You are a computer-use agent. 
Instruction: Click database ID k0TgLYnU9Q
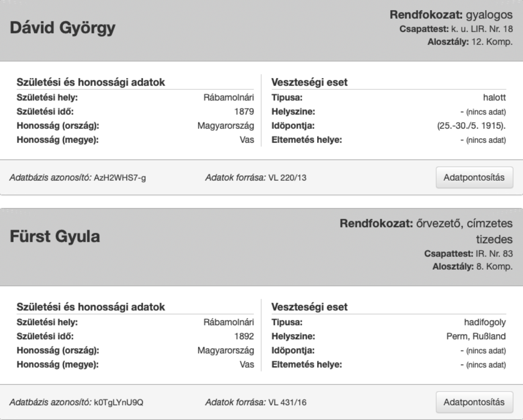click(x=119, y=402)
